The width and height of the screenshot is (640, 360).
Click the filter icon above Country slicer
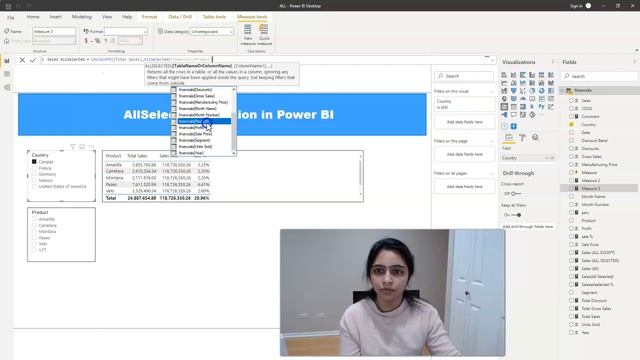[73, 146]
